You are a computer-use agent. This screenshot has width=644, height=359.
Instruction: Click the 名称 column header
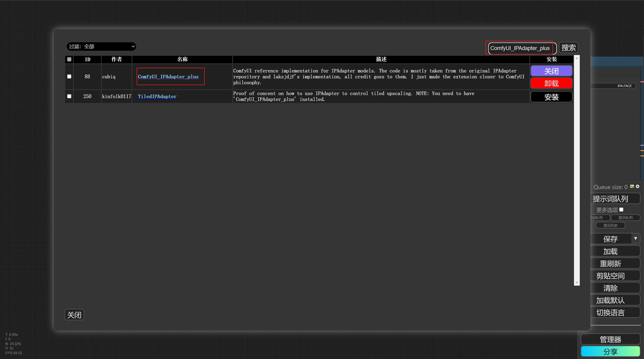pos(182,59)
